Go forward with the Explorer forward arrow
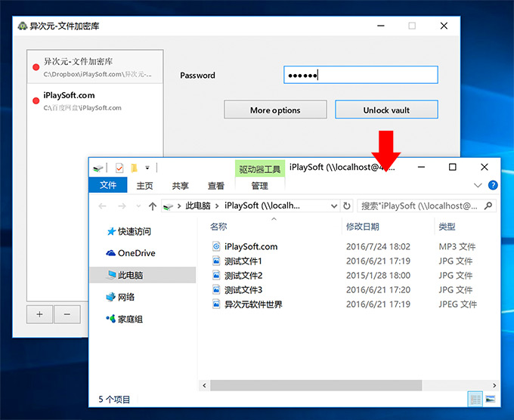Screen dimensions: 514x420 click(122, 206)
